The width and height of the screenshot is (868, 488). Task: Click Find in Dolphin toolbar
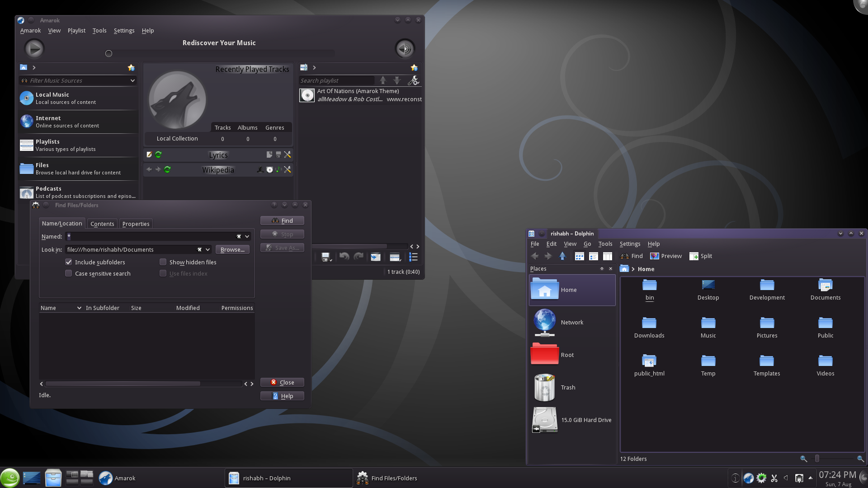[632, 256]
